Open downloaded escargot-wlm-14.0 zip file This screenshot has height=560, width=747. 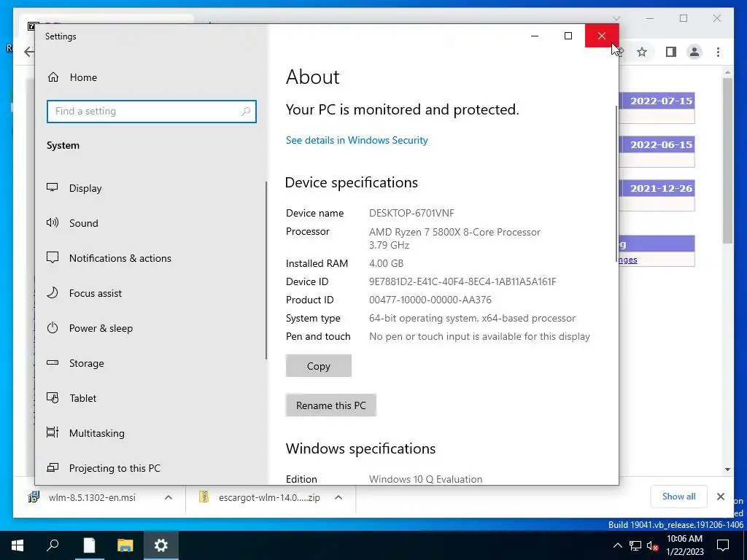(x=270, y=497)
